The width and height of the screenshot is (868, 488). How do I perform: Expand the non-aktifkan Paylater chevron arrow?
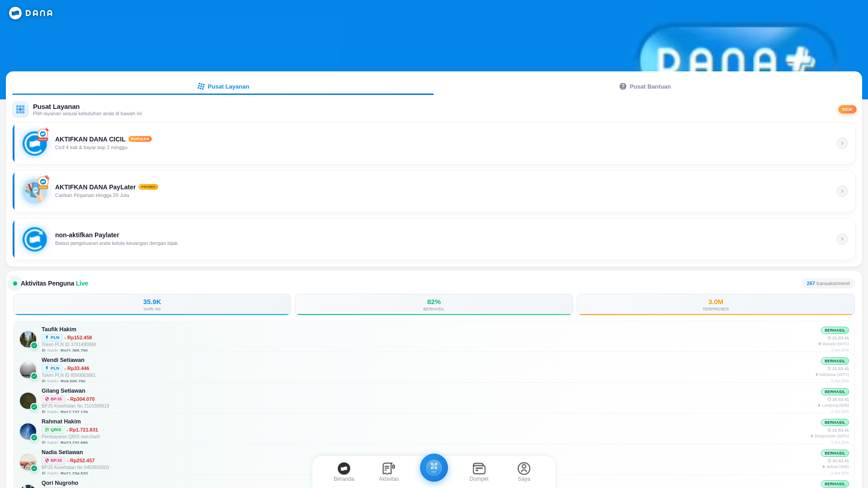pyautogui.click(x=842, y=239)
